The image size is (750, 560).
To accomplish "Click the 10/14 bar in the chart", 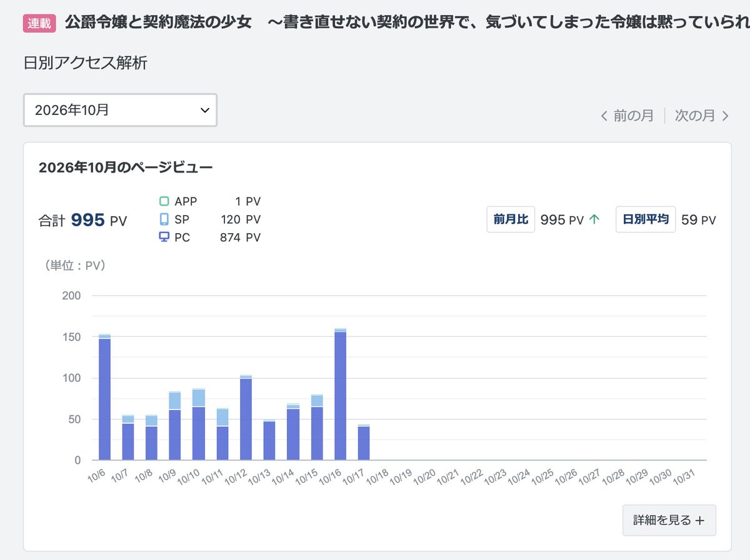I will 293,432.
